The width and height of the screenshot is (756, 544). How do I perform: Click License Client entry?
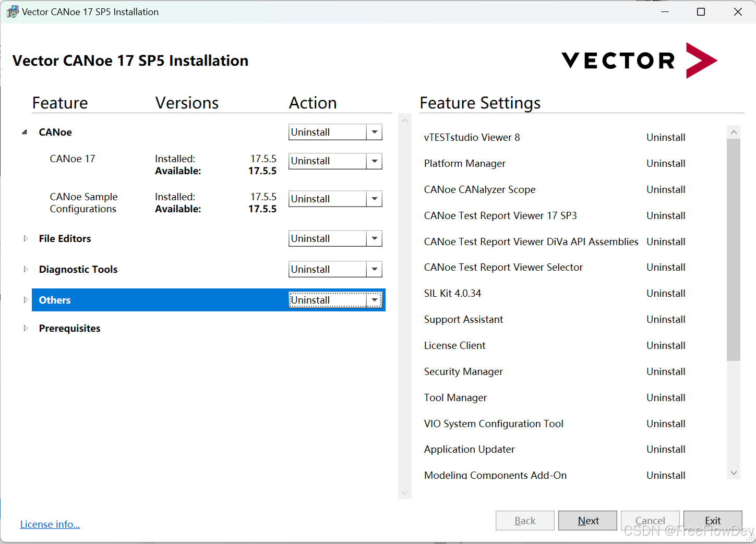(454, 345)
